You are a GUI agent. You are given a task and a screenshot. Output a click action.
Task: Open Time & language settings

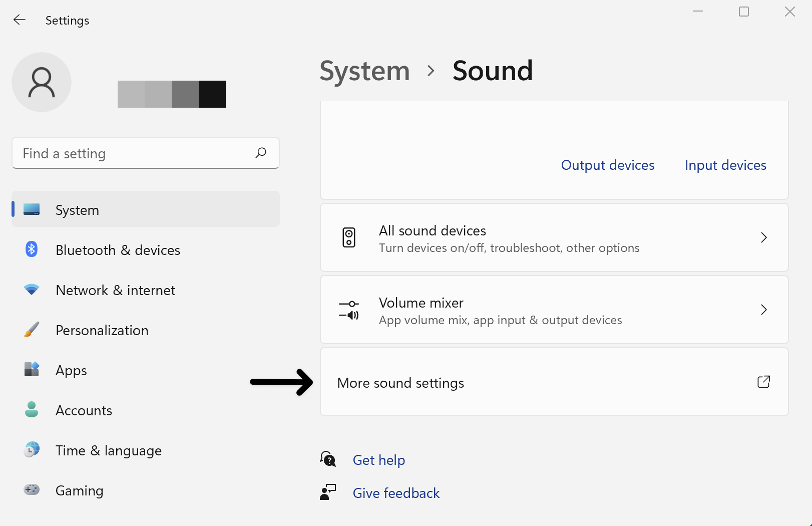click(108, 450)
